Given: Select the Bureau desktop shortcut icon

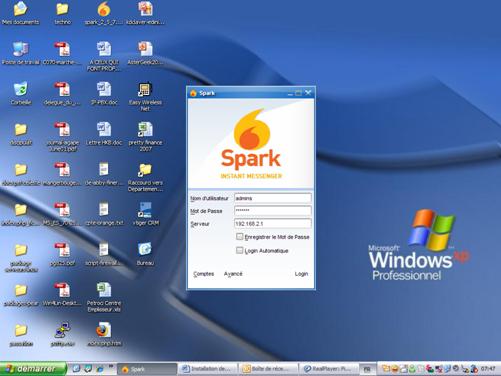Looking at the screenshot, I should click(145, 254).
